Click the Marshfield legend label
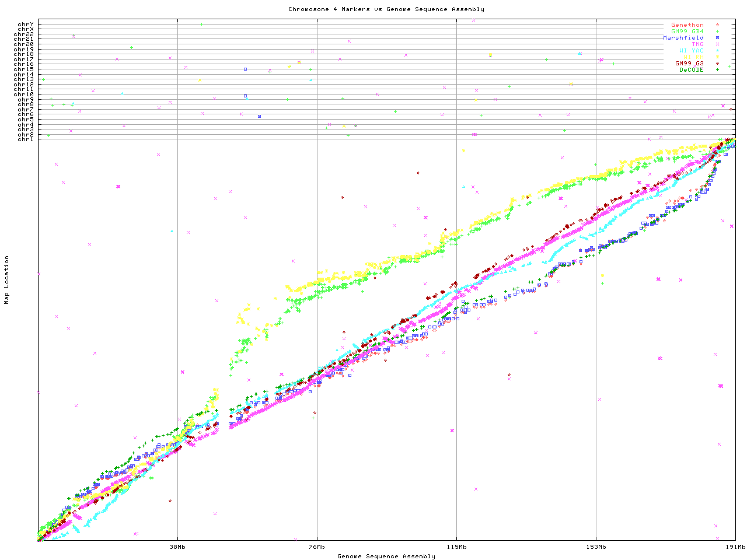747x560 pixels. coord(683,38)
